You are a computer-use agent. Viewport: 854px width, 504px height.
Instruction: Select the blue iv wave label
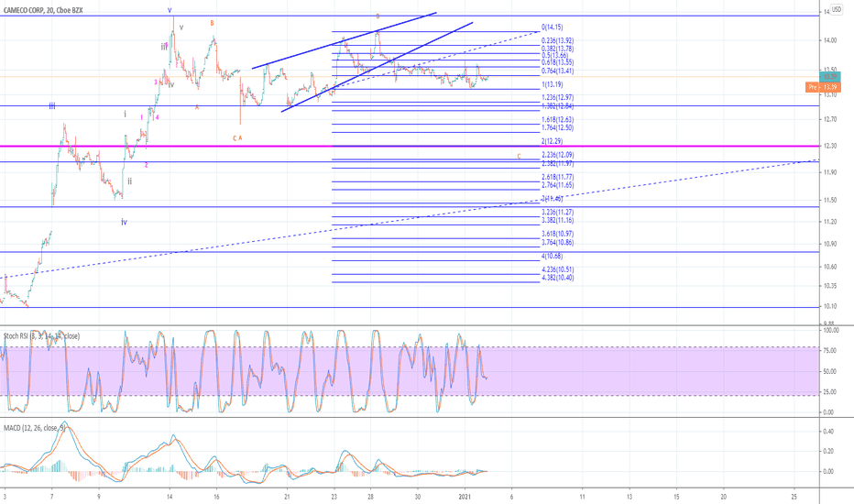click(x=125, y=222)
